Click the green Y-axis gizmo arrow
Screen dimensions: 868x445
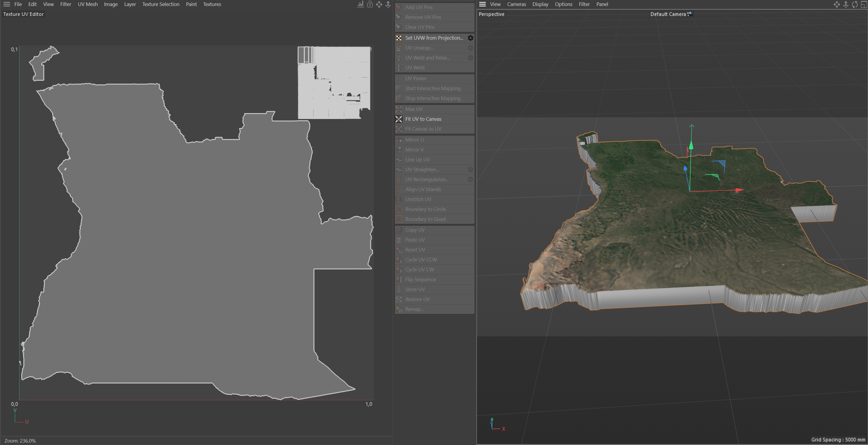pos(691,146)
